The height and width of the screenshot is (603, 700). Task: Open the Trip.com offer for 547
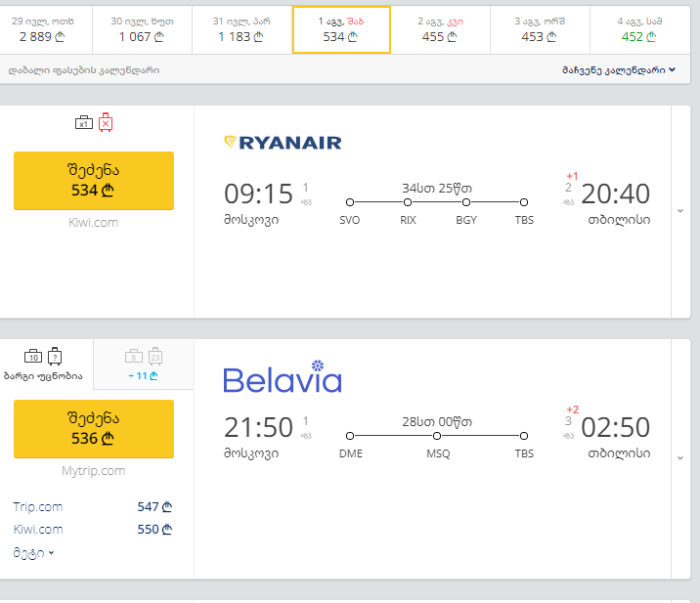pyautogui.click(x=93, y=507)
